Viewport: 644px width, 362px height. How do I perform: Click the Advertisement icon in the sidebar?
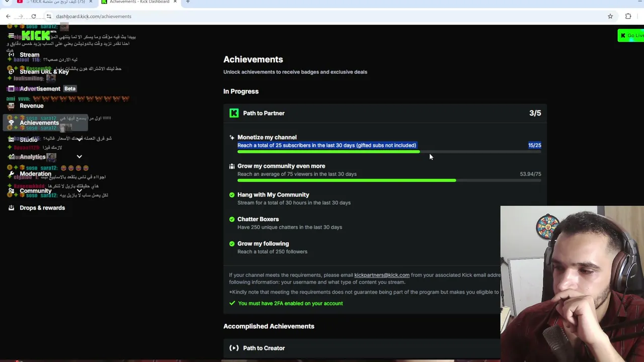coord(11,89)
